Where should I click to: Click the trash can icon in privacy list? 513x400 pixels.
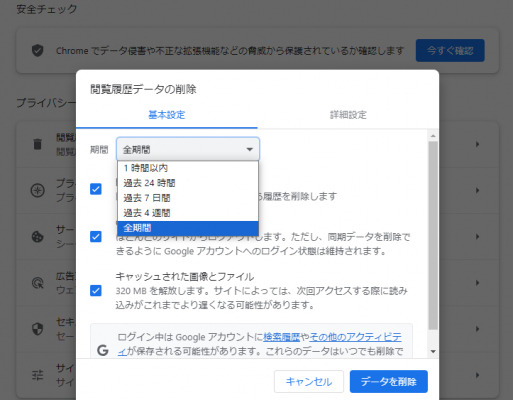point(38,144)
